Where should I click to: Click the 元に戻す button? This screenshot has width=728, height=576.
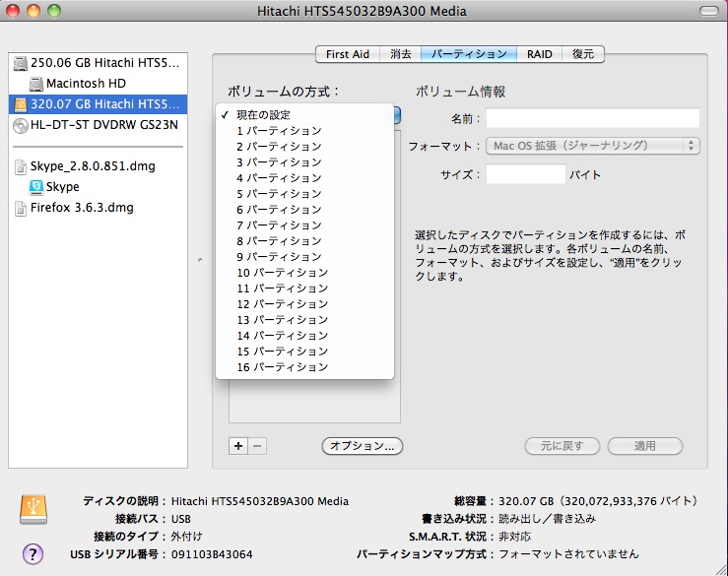562,446
